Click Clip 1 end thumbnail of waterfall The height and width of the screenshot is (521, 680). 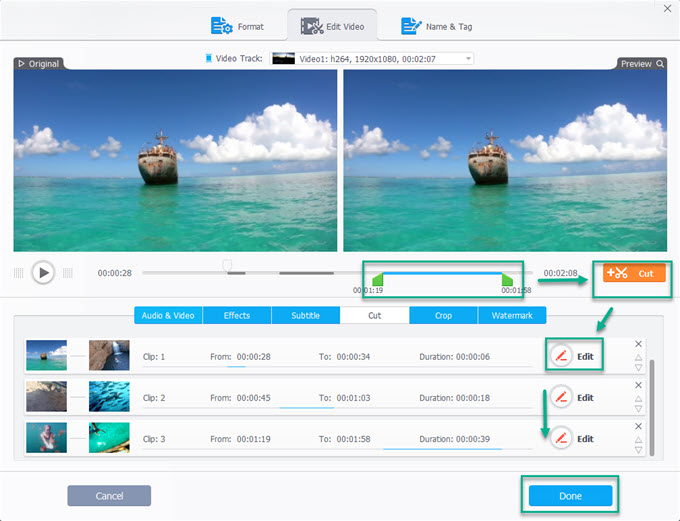(109, 355)
